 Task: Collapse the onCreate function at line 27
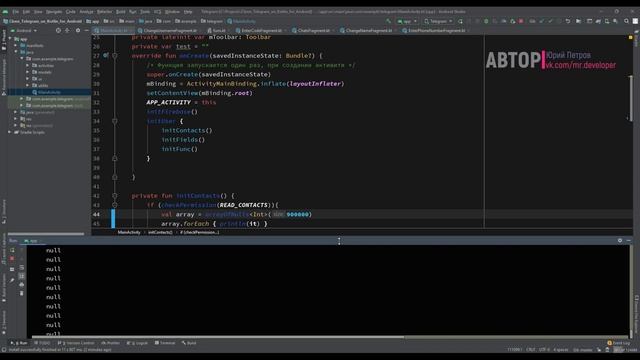pos(115,56)
